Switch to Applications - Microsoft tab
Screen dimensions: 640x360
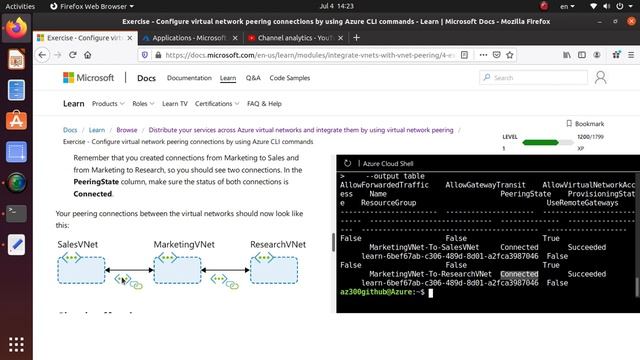click(x=189, y=38)
